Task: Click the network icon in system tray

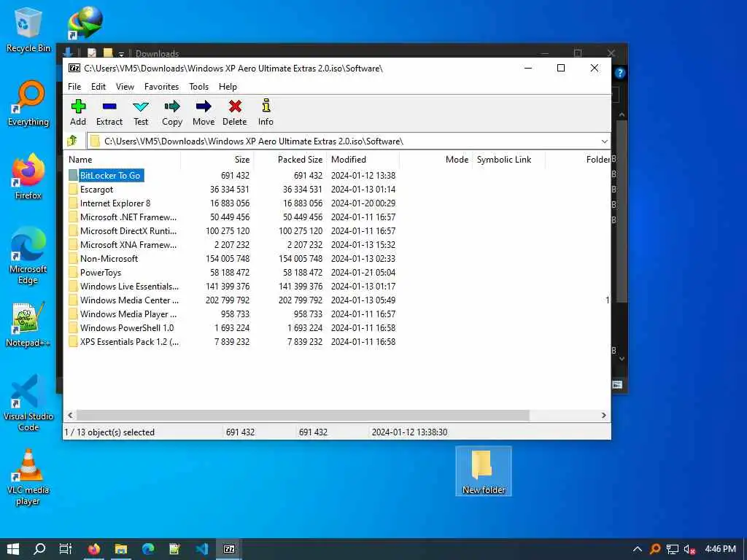Action: point(672,549)
